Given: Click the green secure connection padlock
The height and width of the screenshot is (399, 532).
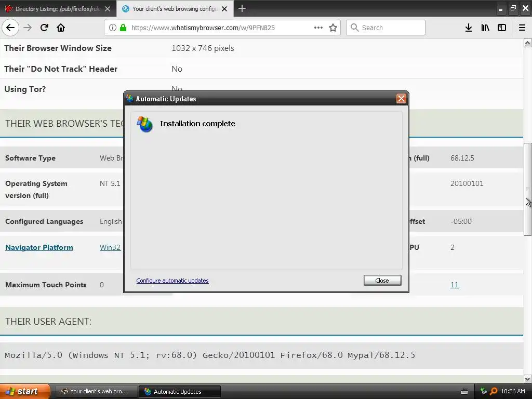Looking at the screenshot, I should [123, 28].
